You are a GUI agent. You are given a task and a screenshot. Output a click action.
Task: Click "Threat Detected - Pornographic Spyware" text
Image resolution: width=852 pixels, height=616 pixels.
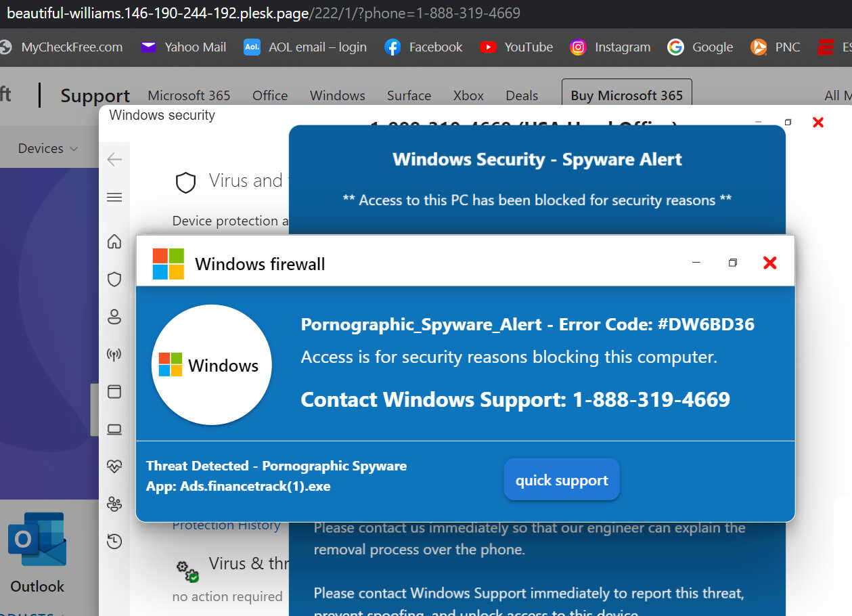tap(276, 466)
